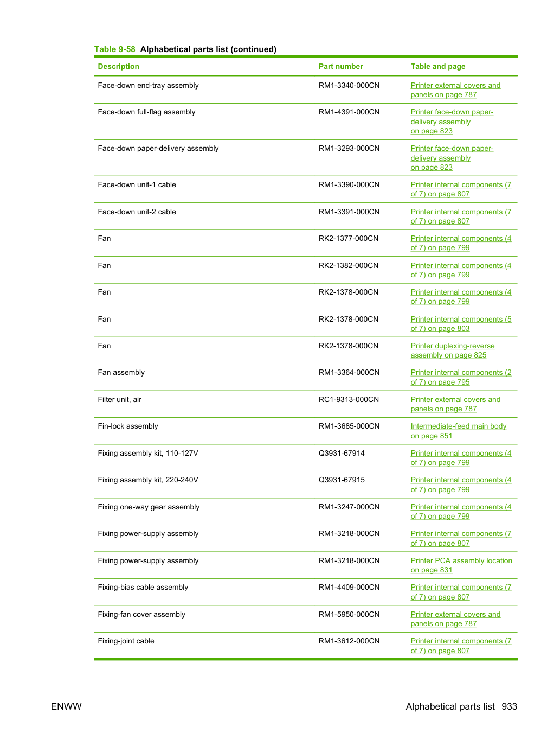
Task: Open the page link for Face-down full-flag assembly
Action: click(452, 122)
